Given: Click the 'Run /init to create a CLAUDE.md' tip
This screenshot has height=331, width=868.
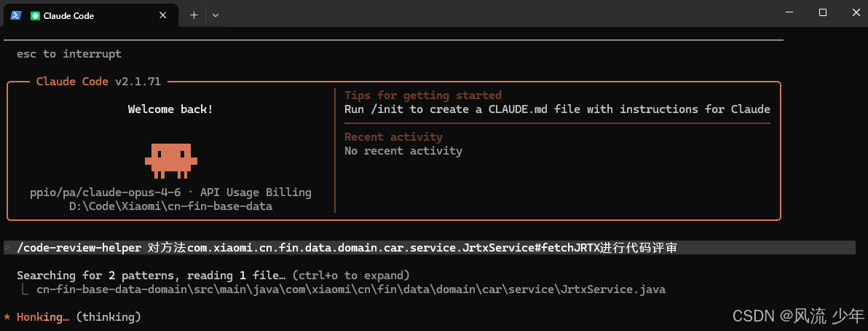Looking at the screenshot, I should point(557,109).
